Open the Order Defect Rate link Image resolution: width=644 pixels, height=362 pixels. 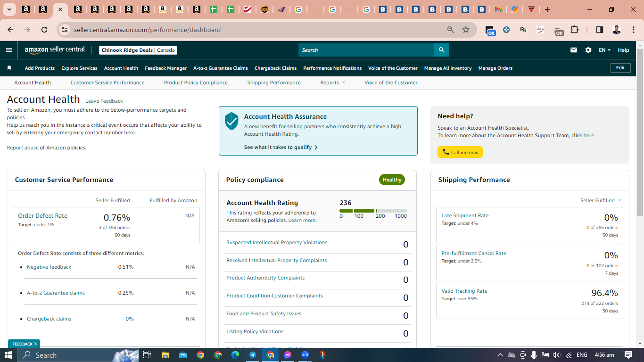[42, 215]
